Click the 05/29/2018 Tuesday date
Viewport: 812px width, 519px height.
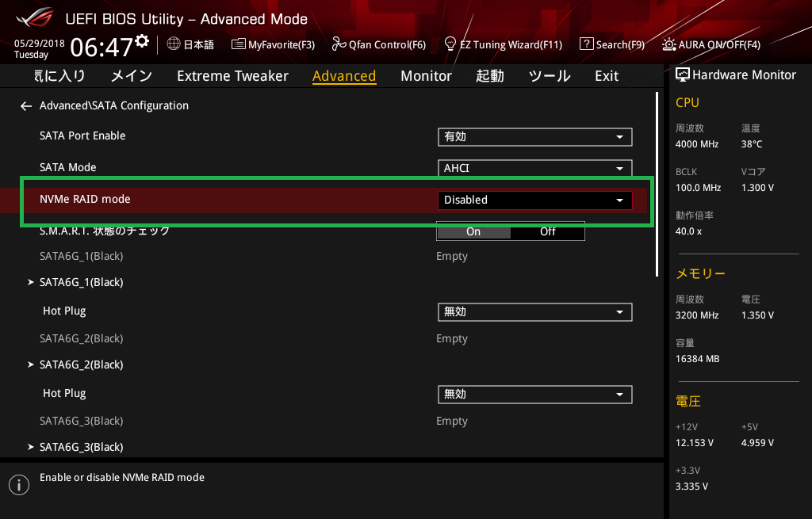tap(39, 49)
